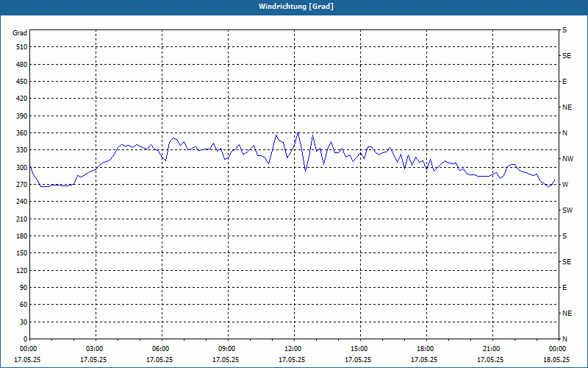The image size is (588, 368).
Task: Select the W compass label
Action: click(565, 185)
